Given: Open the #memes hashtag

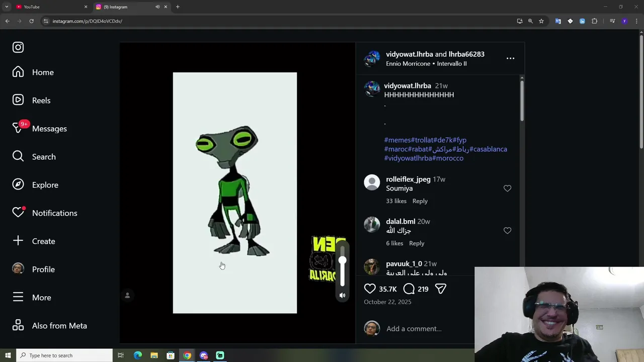Looking at the screenshot, I should pos(397,140).
